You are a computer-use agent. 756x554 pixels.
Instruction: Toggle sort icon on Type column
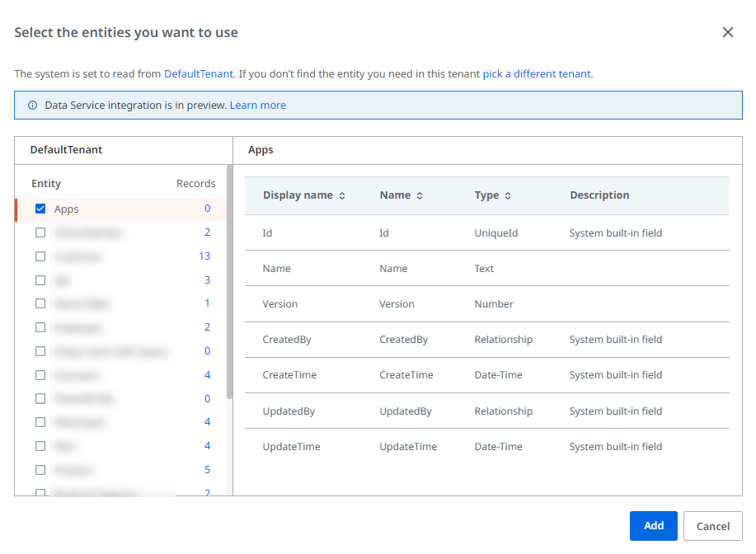click(508, 196)
